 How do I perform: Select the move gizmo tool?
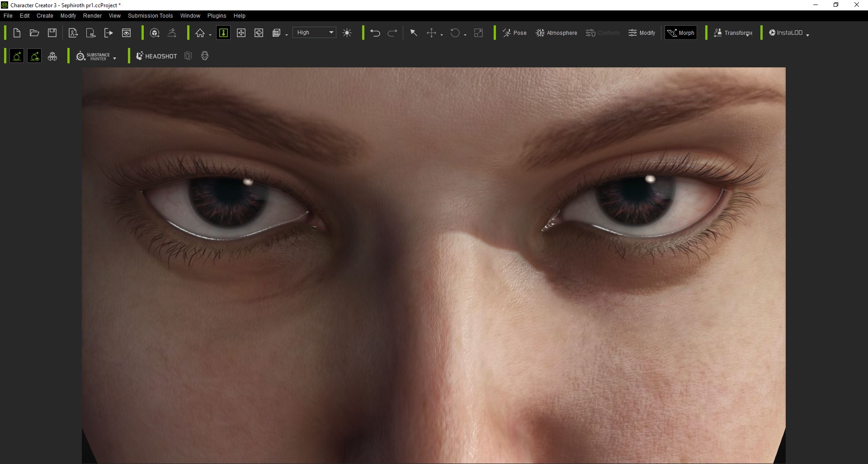click(x=431, y=33)
